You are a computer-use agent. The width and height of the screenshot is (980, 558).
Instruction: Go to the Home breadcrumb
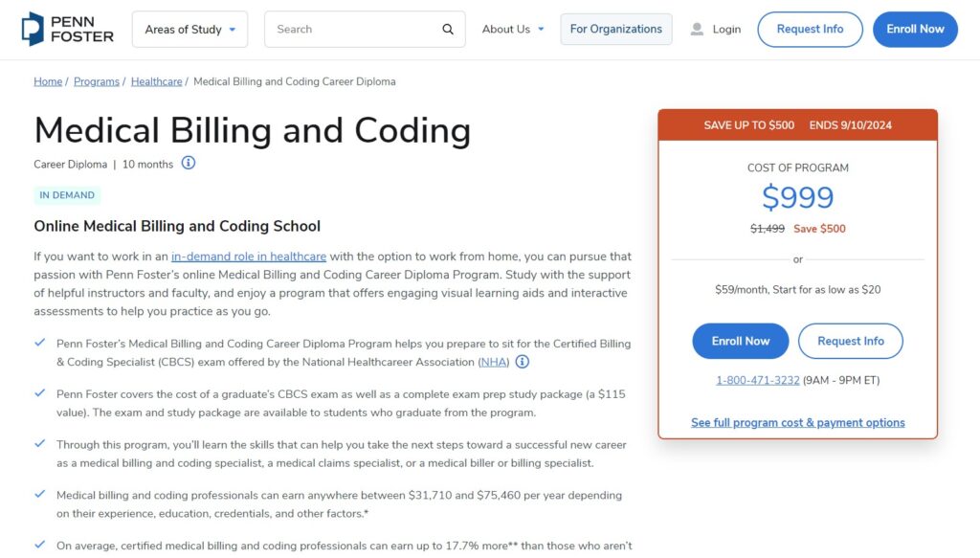coord(48,81)
